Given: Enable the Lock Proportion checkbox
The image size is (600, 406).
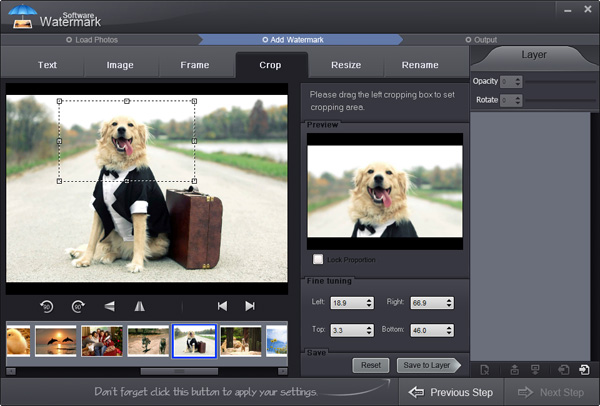Looking at the screenshot, I should click(x=318, y=259).
